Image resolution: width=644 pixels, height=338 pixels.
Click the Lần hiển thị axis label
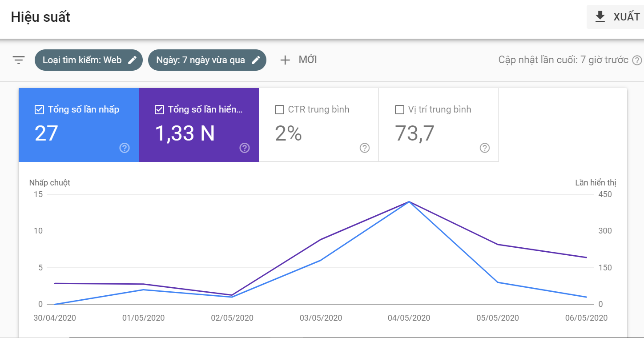coord(596,183)
